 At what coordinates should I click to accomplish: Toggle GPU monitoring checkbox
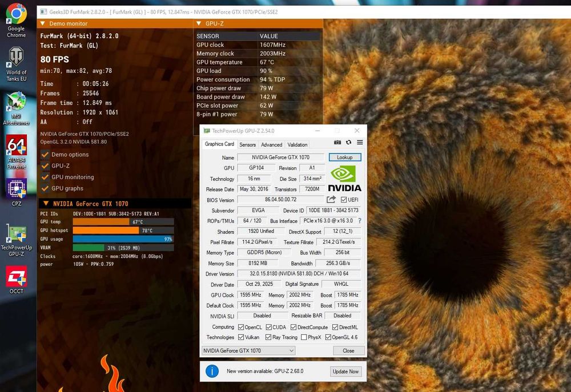(x=45, y=177)
